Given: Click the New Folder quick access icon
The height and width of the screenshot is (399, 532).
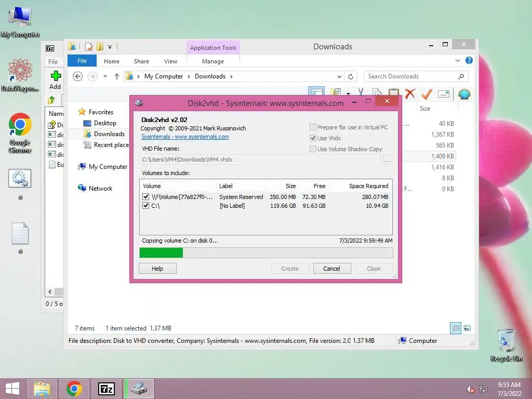Looking at the screenshot, I should pyautogui.click(x=100, y=47).
